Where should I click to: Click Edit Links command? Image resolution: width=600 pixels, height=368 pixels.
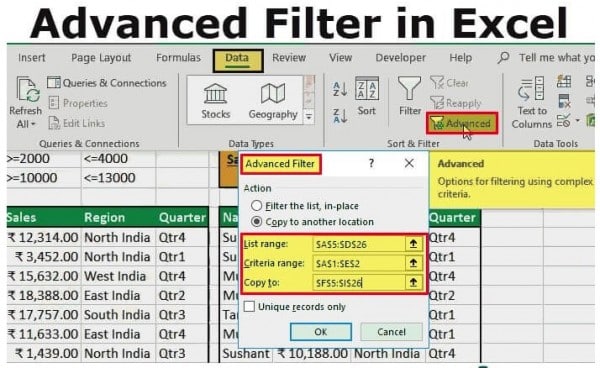pyautogui.click(x=77, y=123)
